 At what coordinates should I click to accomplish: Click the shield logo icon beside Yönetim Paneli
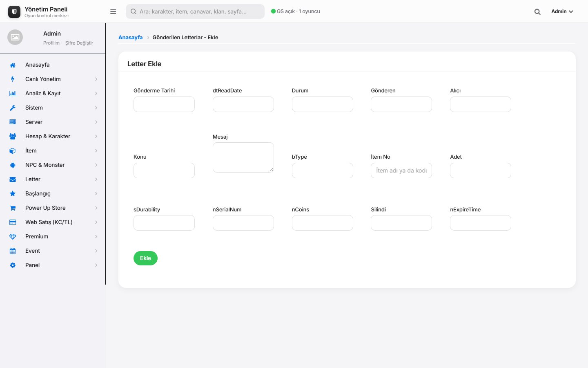tap(14, 12)
